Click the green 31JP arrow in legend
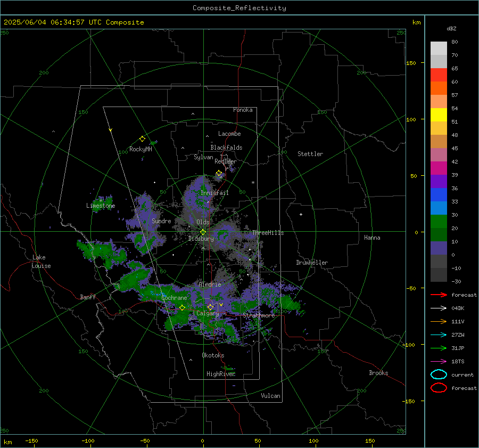The height and width of the screenshot is (448, 479). (x=439, y=348)
